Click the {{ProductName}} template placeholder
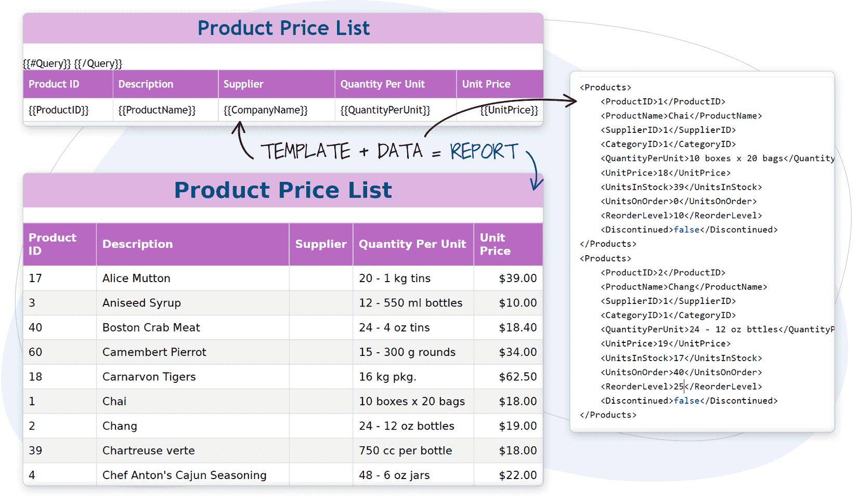The image size is (858, 504). click(157, 110)
